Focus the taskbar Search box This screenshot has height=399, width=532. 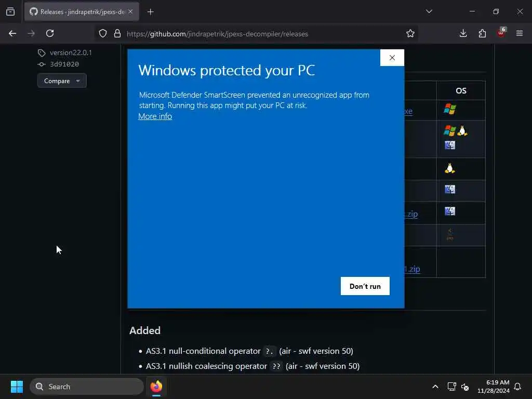[x=87, y=387]
